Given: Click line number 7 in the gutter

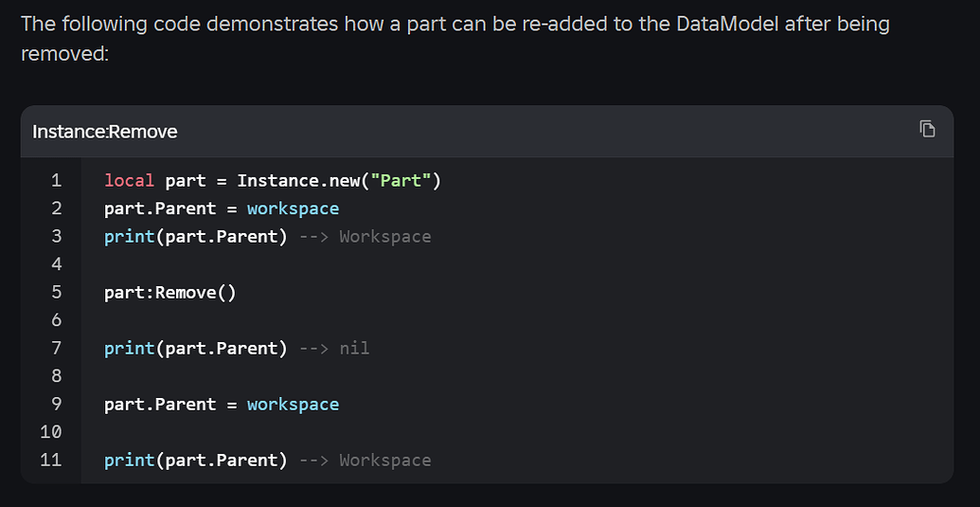Looking at the screenshot, I should [x=56, y=348].
